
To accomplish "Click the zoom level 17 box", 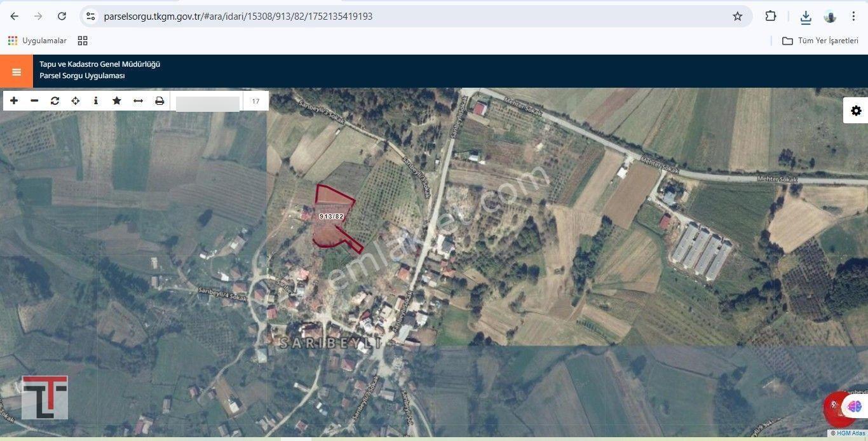I will pyautogui.click(x=255, y=102).
